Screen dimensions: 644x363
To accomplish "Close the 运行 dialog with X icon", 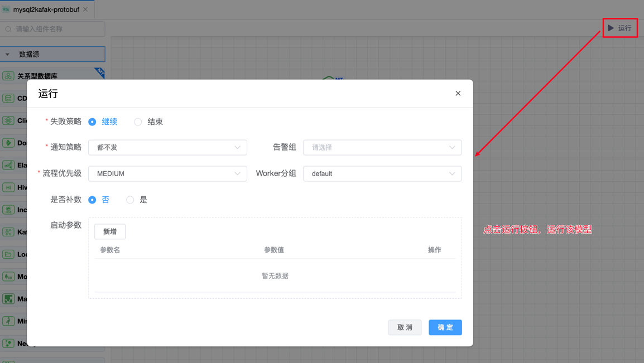I will [458, 94].
